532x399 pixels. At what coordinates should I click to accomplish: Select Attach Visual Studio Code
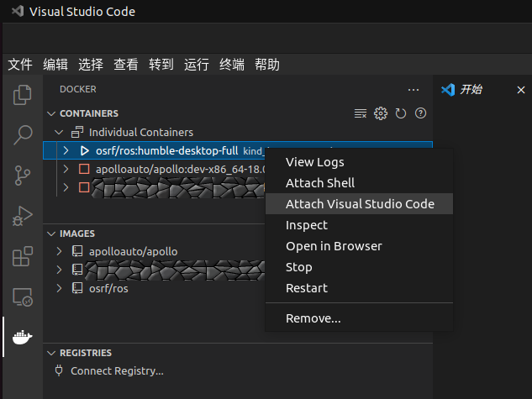coord(359,204)
